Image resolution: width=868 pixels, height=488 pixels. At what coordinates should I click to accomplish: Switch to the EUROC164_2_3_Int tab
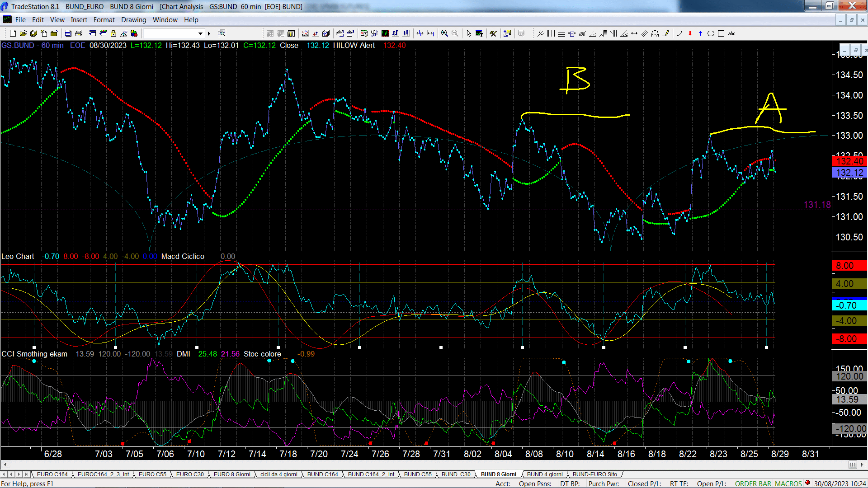[x=103, y=474]
